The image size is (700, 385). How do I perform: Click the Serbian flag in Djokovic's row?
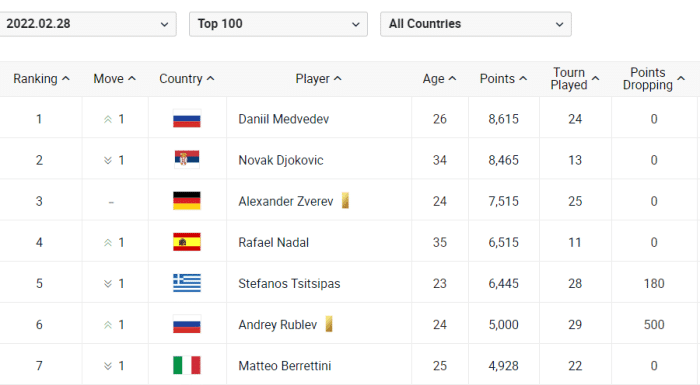pyautogui.click(x=187, y=159)
